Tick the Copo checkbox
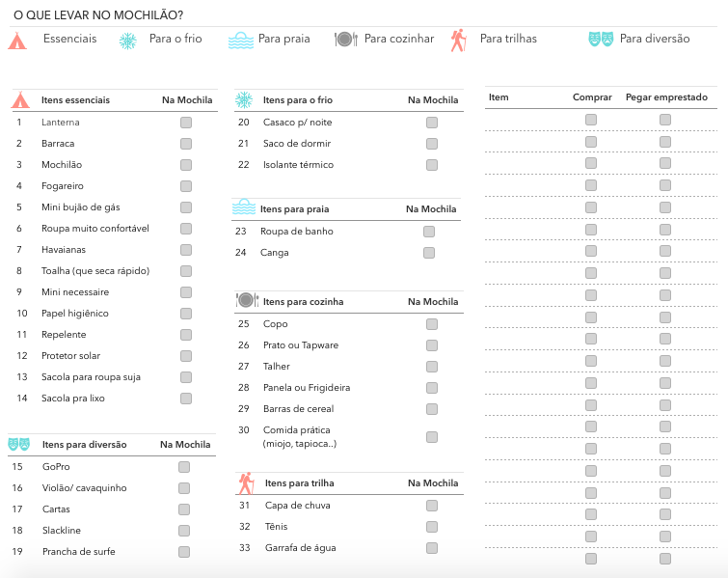 pyautogui.click(x=432, y=324)
